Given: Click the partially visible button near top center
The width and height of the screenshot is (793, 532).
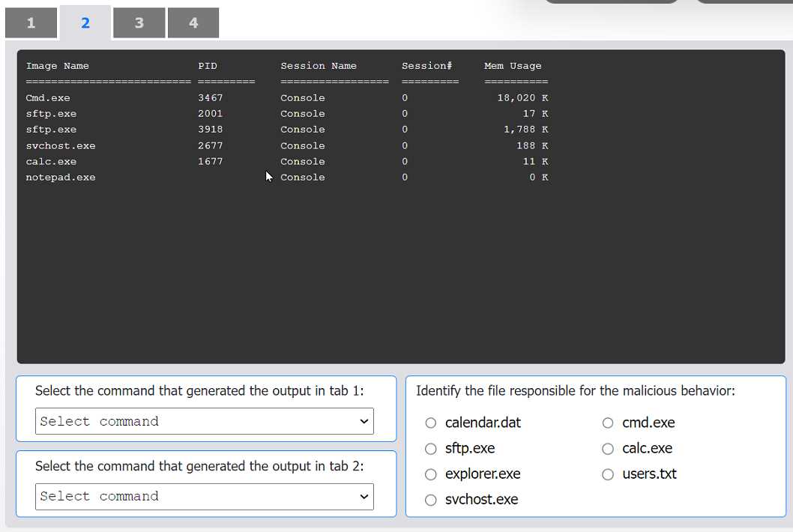Looking at the screenshot, I should [x=612, y=2].
